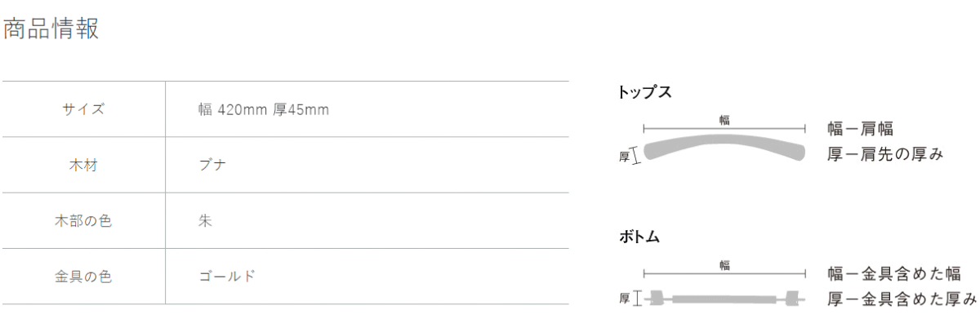980x332 pixels.
Task: Click the ボトム diagram heading
Action: tap(639, 237)
